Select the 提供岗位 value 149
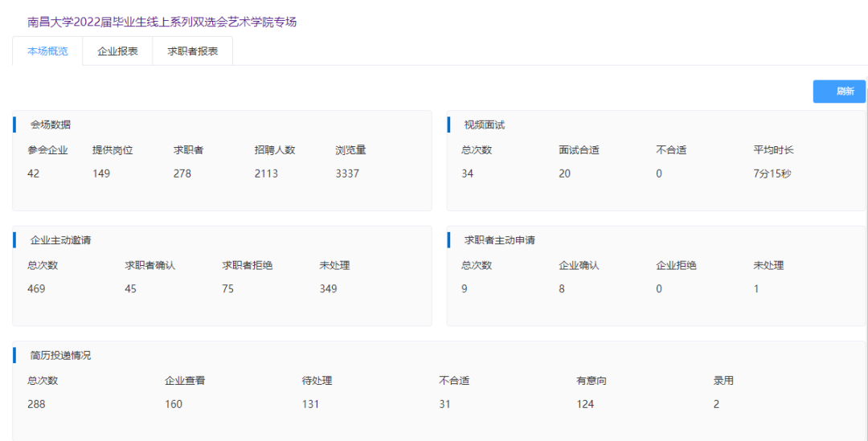 pos(101,174)
